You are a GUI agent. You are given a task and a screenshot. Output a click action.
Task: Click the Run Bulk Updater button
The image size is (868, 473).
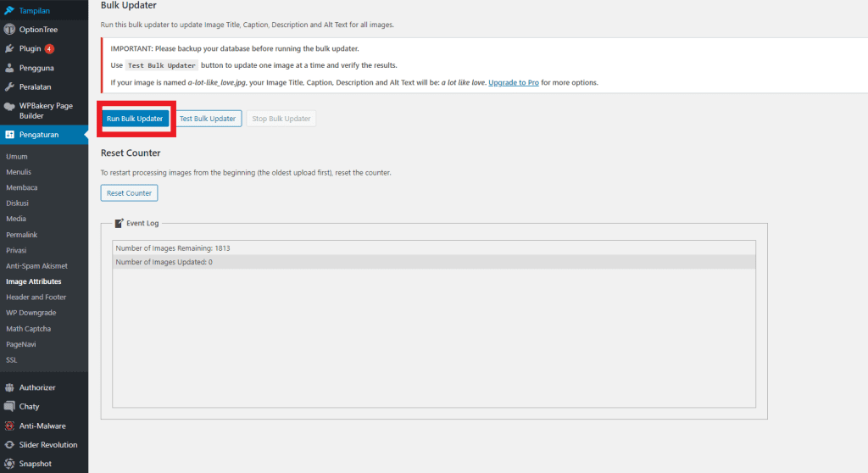coord(135,119)
